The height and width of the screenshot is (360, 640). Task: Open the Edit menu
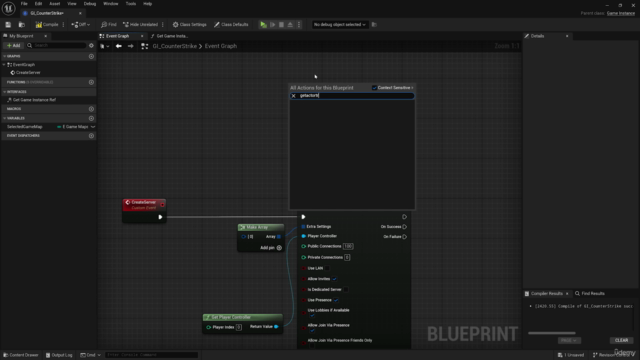(x=38, y=4)
